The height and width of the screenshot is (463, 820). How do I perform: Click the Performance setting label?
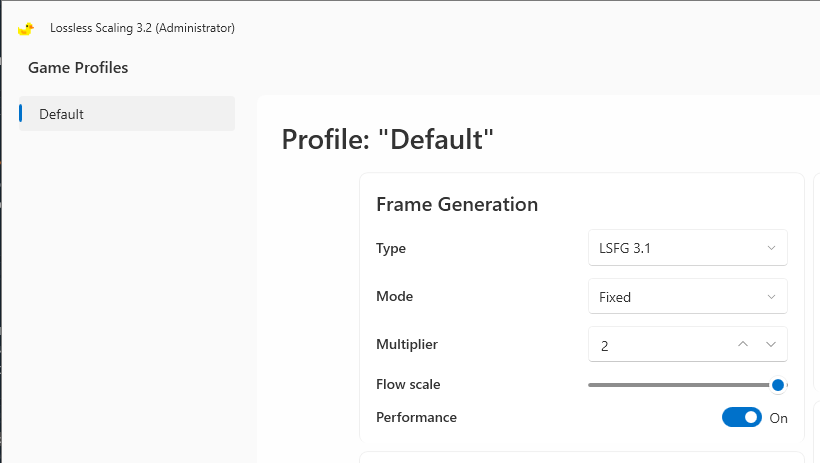(416, 417)
